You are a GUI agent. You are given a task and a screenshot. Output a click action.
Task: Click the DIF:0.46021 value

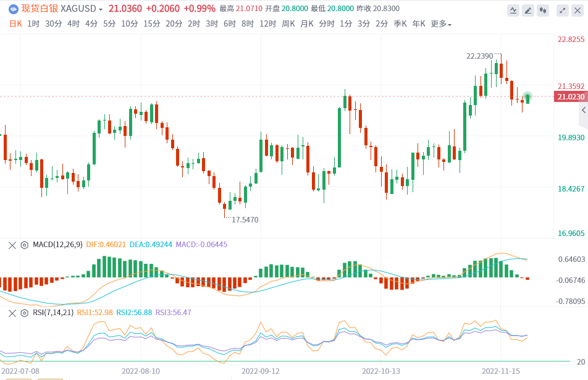(x=106, y=245)
